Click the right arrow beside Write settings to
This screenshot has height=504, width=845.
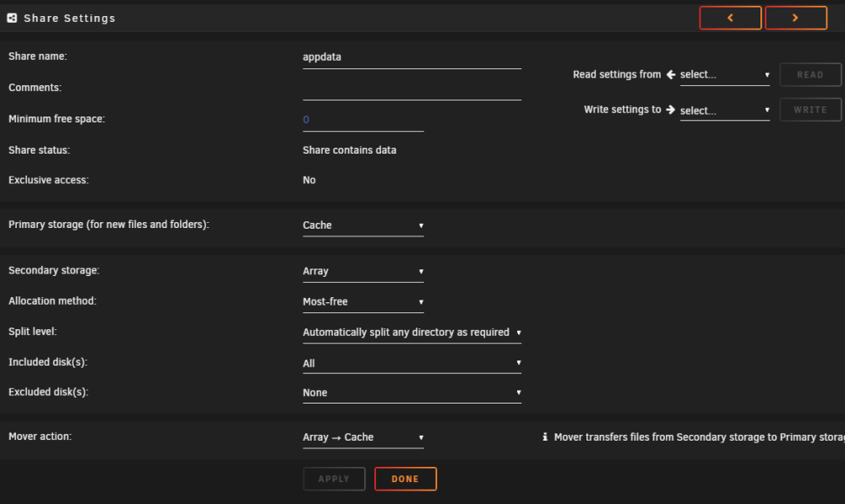click(670, 109)
